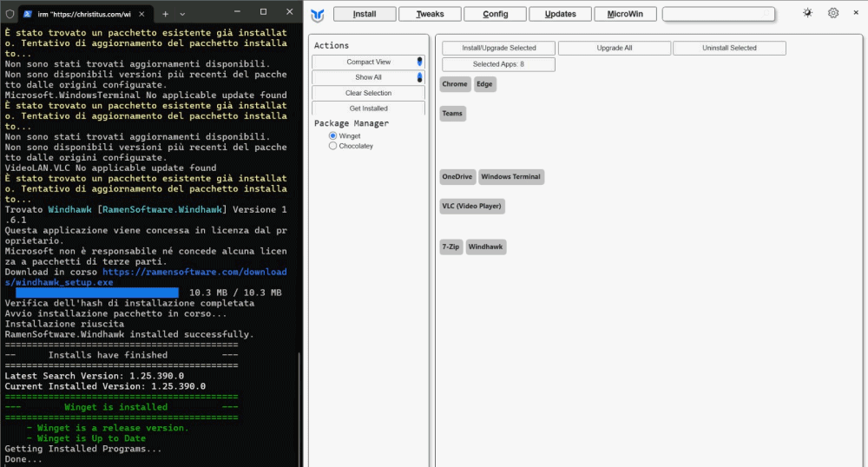Screen dimensions: 868x467
Task: Click the Selected Apps: 8 button
Action: (x=499, y=64)
